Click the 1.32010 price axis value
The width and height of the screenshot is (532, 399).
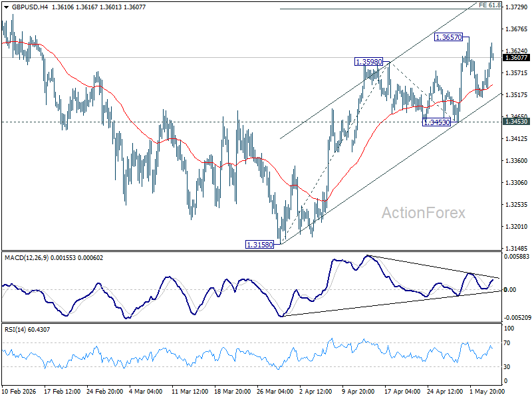516,227
